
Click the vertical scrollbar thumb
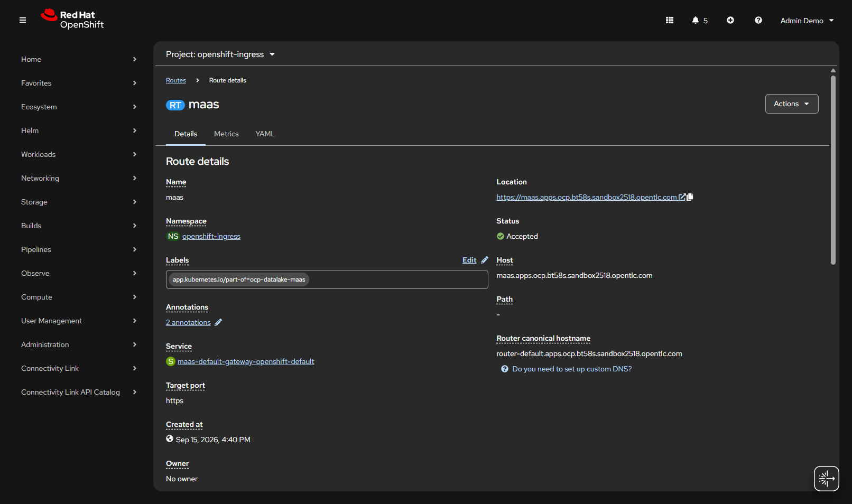pos(833,169)
